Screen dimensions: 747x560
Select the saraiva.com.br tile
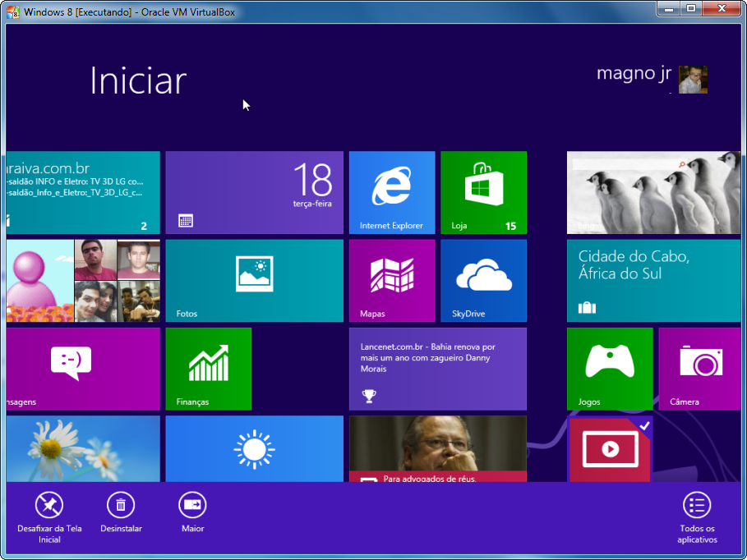click(x=82, y=192)
